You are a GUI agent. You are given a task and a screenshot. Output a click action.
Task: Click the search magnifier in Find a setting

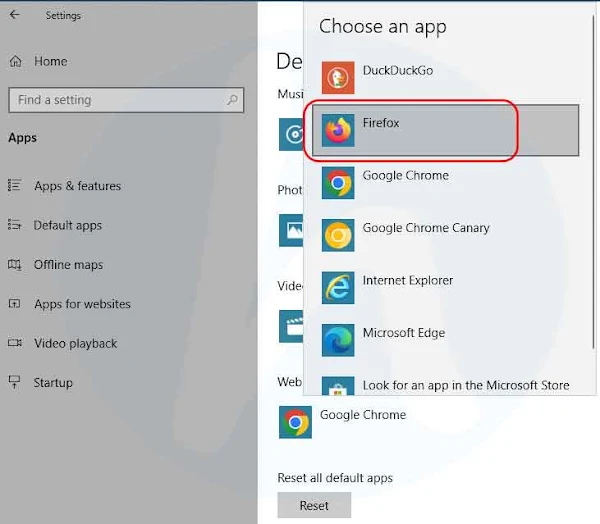[x=232, y=100]
